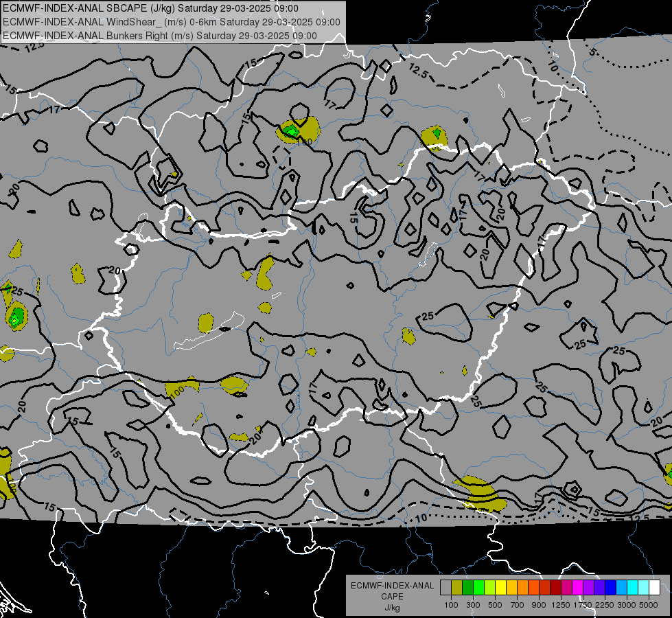The image size is (672, 618).
Task: Click the pure yellow legend swatch
Action: click(x=500, y=587)
